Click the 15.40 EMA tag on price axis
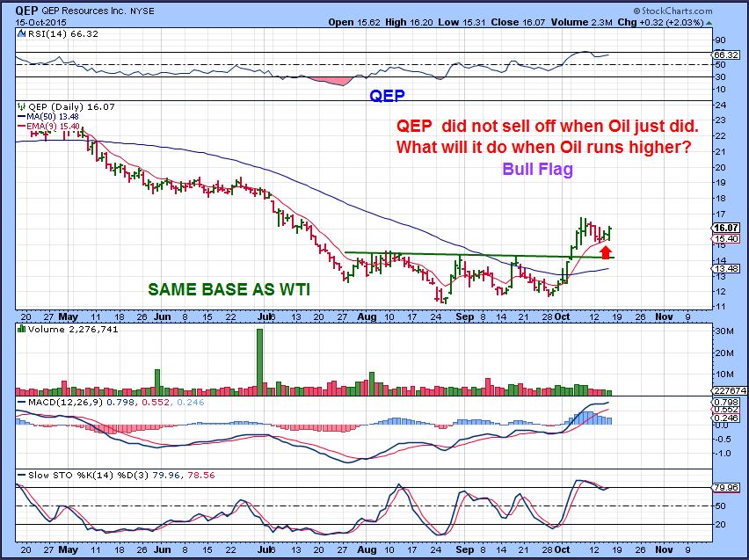This screenshot has height=560, width=749. (726, 239)
